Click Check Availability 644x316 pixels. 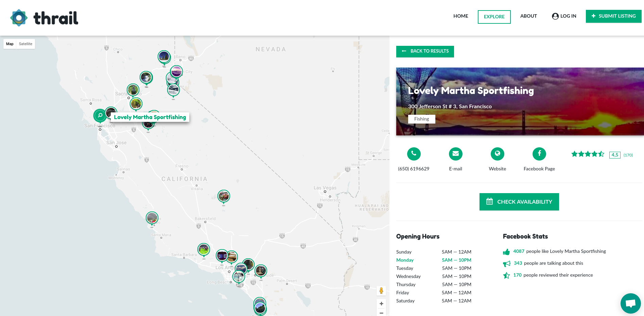point(519,202)
